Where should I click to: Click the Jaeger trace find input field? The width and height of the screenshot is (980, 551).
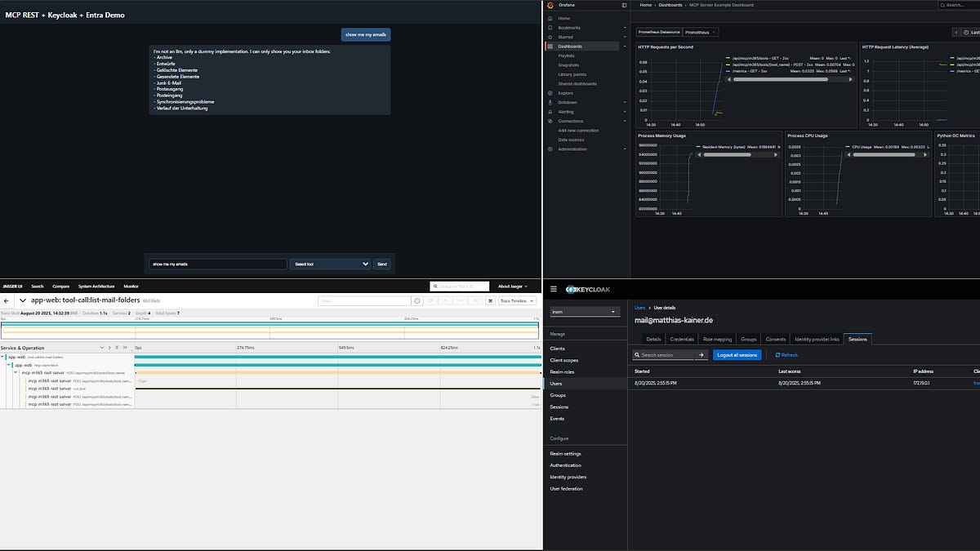(x=364, y=300)
